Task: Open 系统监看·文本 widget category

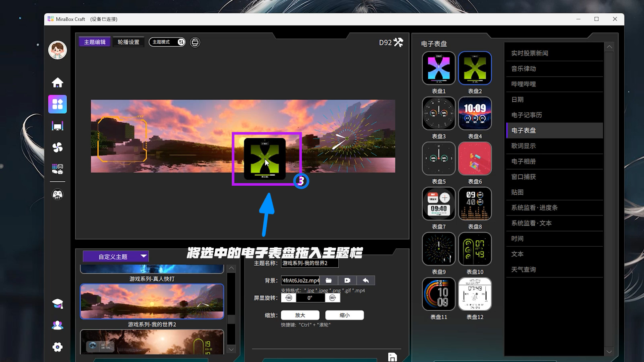Action: [x=555, y=223]
